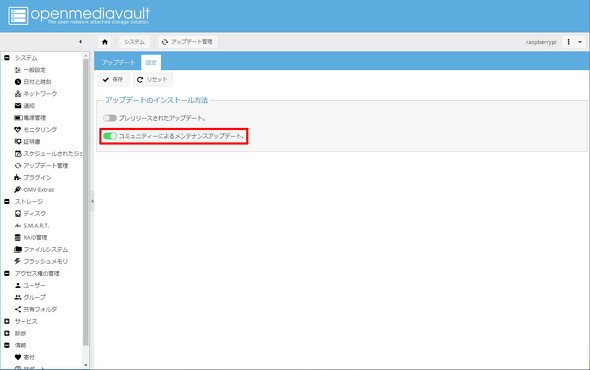Click the sidebar vertical scrollbar
Screen dimensions: 590x370
(x=86, y=203)
